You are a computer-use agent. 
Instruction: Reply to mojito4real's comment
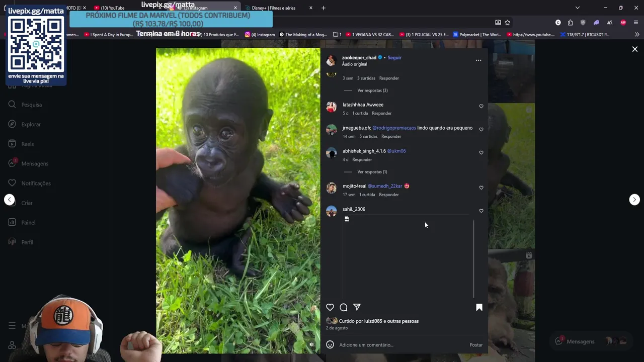click(x=389, y=195)
